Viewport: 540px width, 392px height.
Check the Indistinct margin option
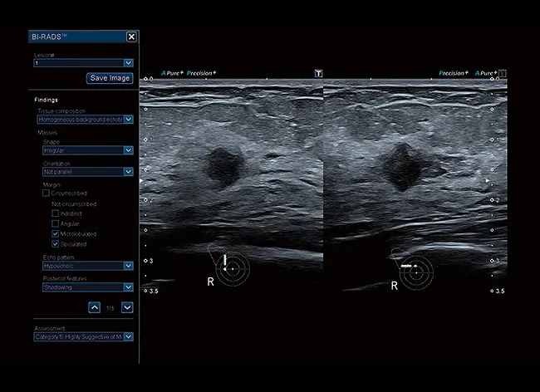pyautogui.click(x=56, y=213)
